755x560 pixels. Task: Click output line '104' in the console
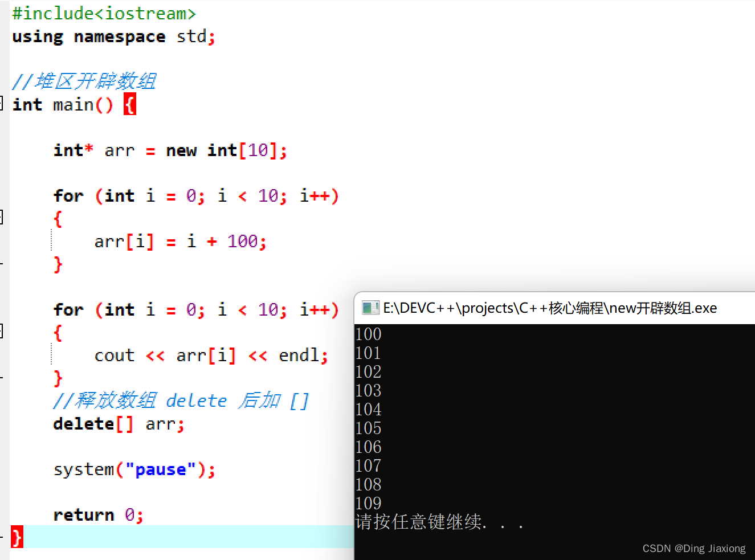pyautogui.click(x=368, y=409)
